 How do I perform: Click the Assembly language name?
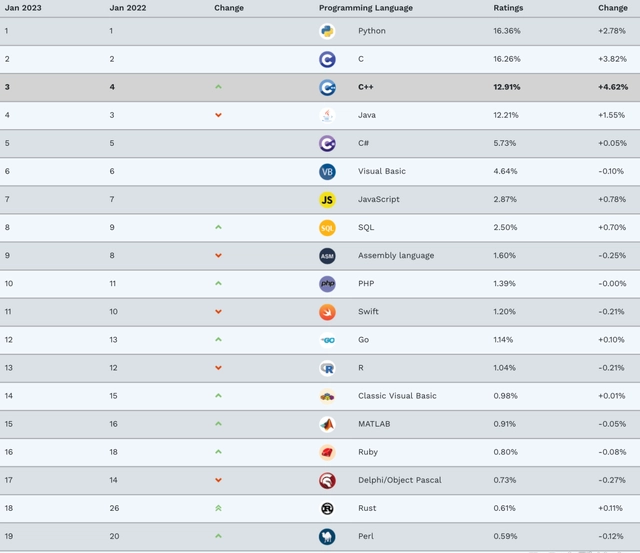[396, 255]
